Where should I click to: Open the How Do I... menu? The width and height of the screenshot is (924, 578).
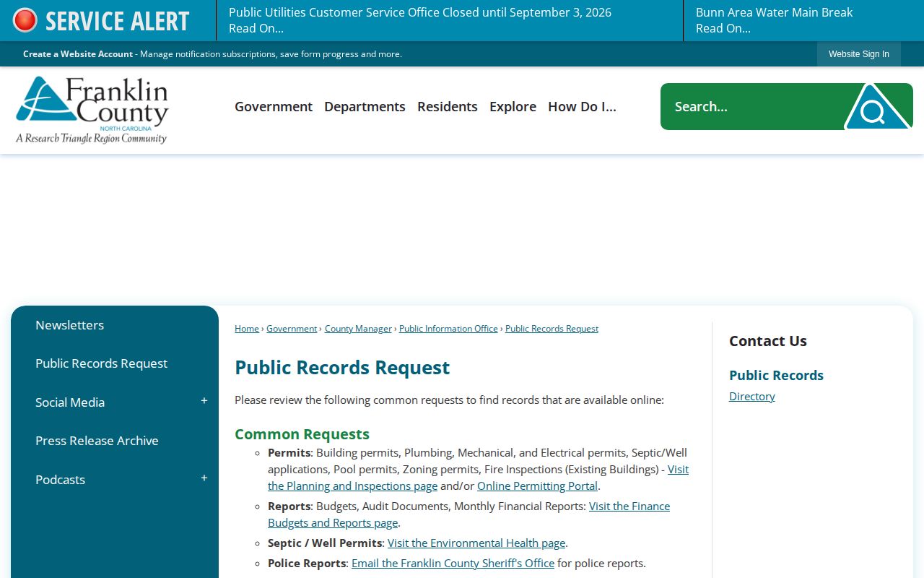tap(582, 106)
